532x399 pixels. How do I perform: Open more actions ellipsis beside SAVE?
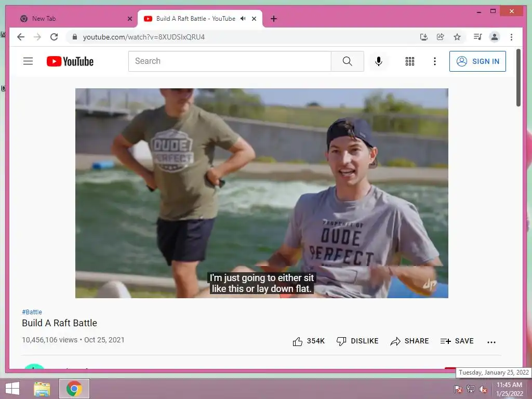coord(491,342)
